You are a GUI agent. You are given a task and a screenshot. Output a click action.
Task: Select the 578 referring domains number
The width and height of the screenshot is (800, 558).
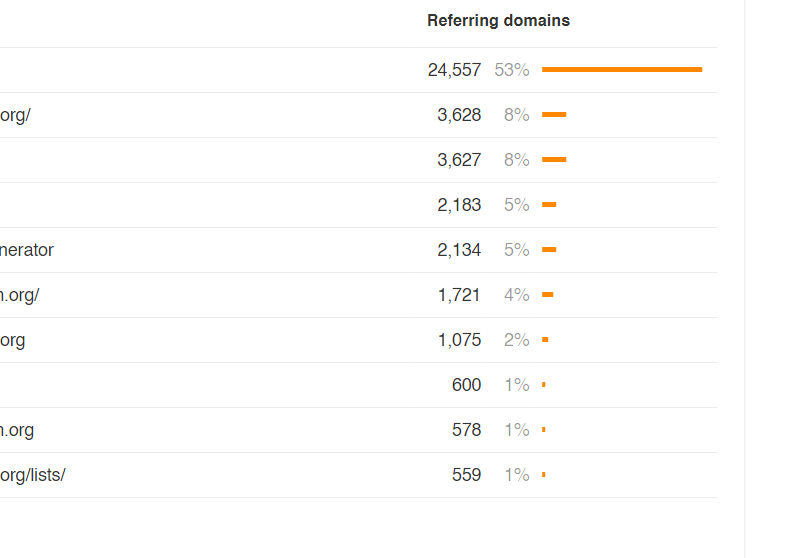click(x=466, y=430)
